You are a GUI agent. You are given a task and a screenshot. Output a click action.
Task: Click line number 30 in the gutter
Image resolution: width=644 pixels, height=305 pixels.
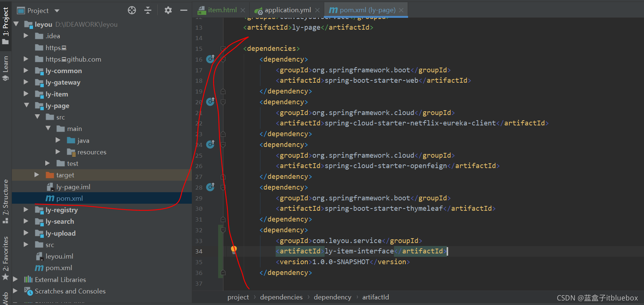pos(199,209)
